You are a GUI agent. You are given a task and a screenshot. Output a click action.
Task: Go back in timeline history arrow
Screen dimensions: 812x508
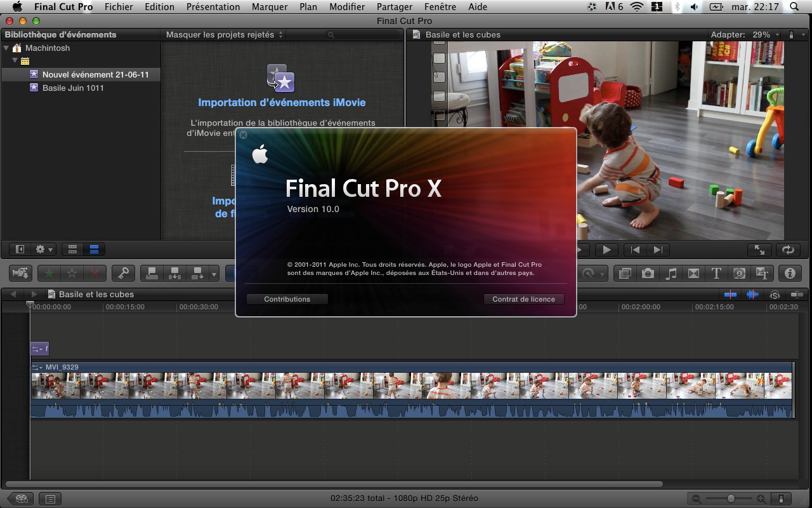pyautogui.click(x=13, y=295)
